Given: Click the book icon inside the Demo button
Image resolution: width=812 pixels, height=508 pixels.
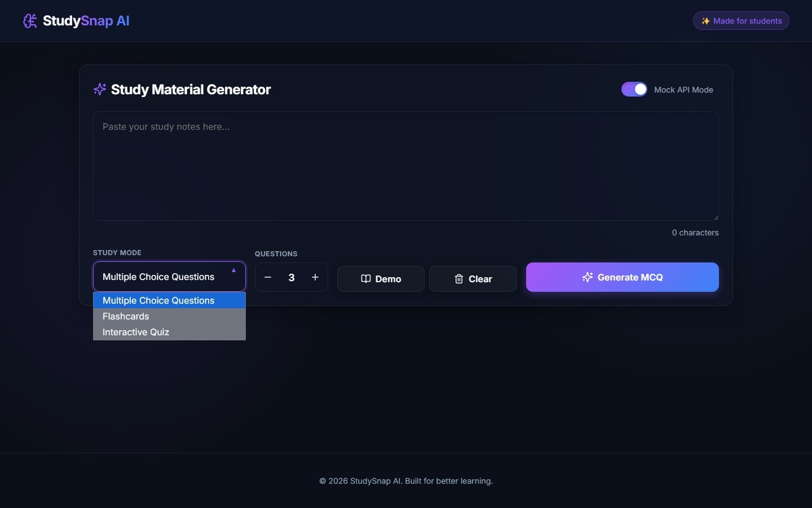Looking at the screenshot, I should [365, 279].
